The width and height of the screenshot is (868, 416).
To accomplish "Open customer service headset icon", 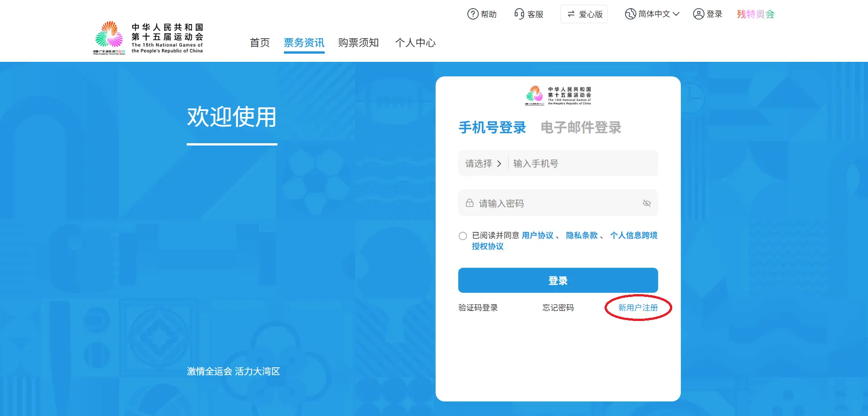I will tap(519, 14).
